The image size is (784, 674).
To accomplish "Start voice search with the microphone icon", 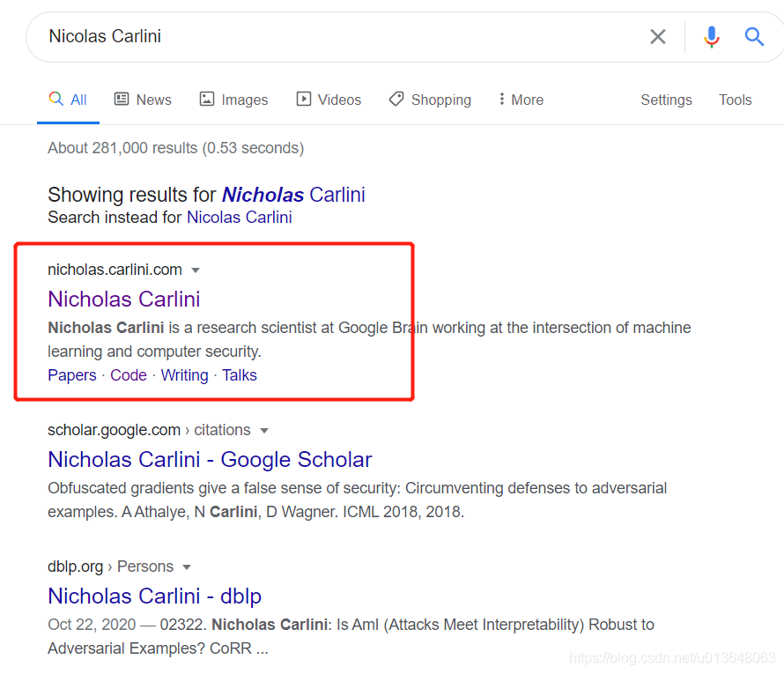I will (711, 37).
